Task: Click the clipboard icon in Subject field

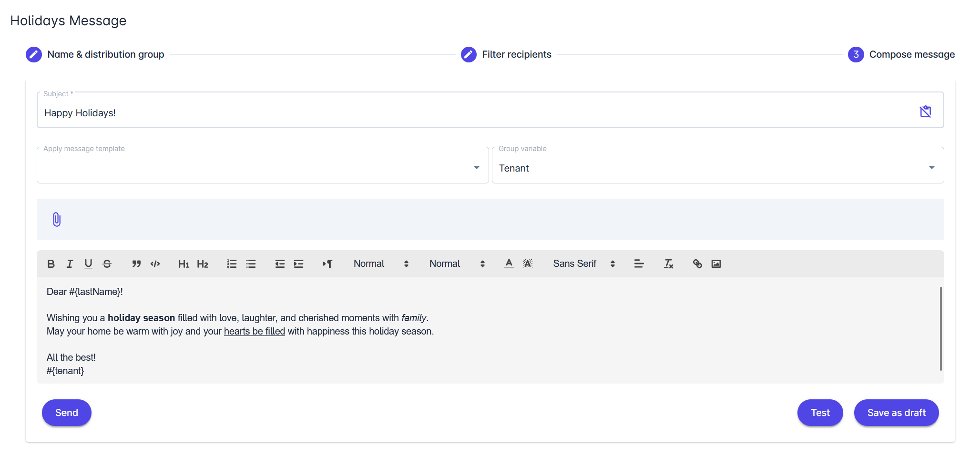Action: [x=925, y=112]
